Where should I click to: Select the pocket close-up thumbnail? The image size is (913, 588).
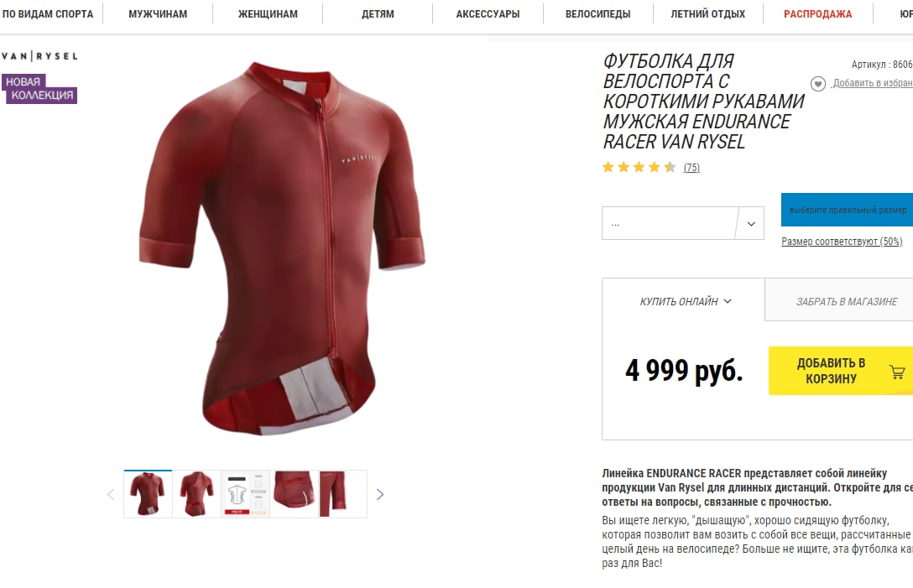click(295, 494)
